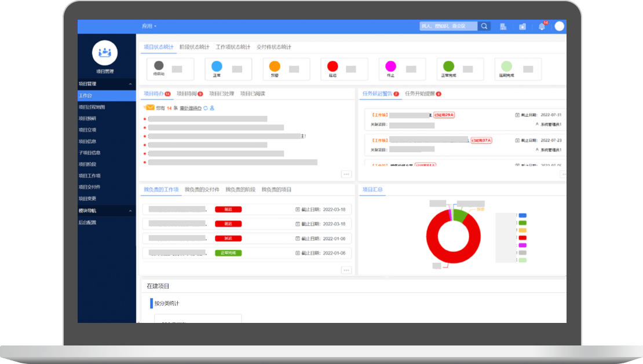Click the search magnifier icon in top bar
This screenshot has height=364, width=643.
(x=484, y=26)
